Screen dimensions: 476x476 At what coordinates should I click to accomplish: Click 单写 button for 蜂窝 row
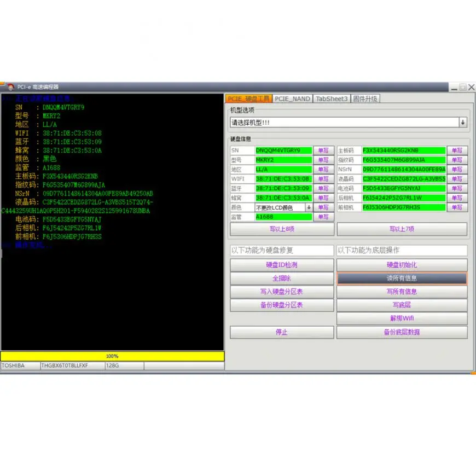[x=323, y=198]
